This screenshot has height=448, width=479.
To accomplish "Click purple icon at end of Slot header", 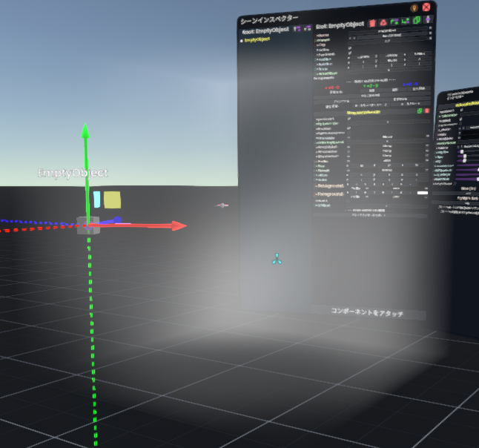I will point(428,19).
